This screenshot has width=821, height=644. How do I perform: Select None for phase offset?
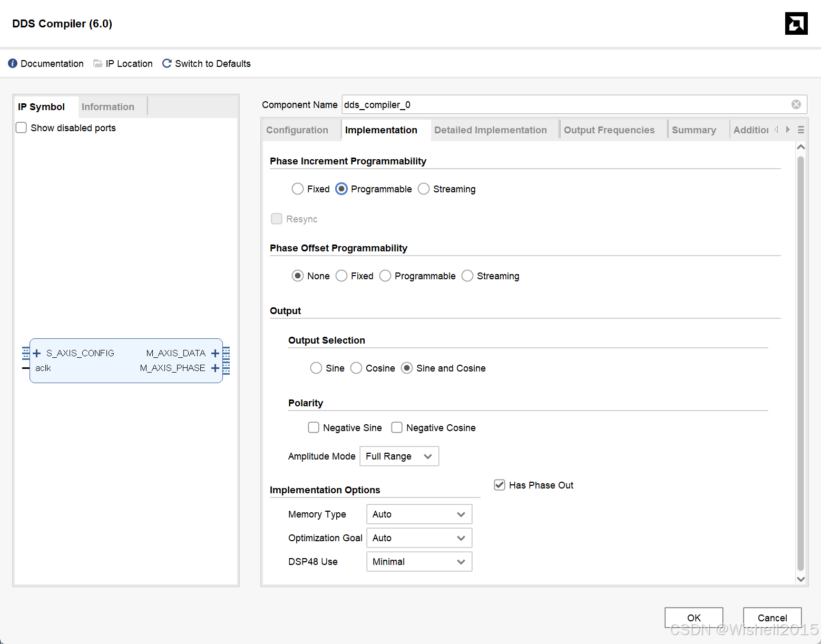click(x=298, y=276)
